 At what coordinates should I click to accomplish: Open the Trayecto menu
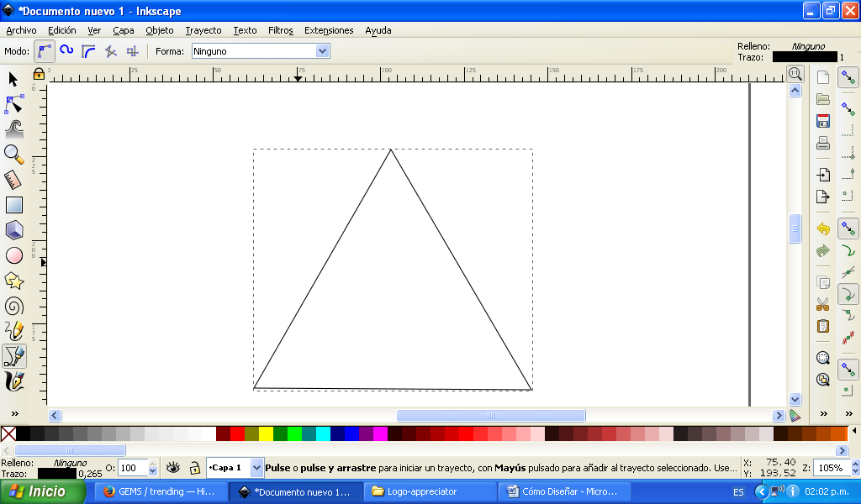coord(203,30)
